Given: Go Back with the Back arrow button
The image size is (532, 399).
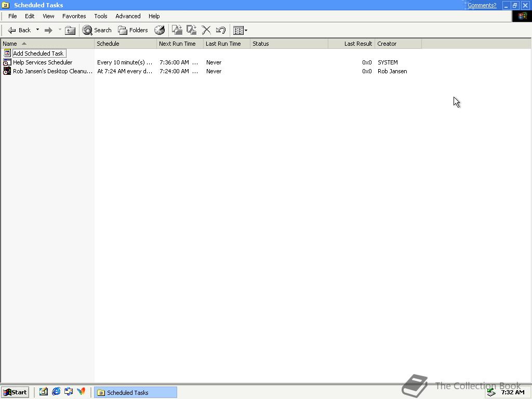Looking at the screenshot, I should 19,30.
